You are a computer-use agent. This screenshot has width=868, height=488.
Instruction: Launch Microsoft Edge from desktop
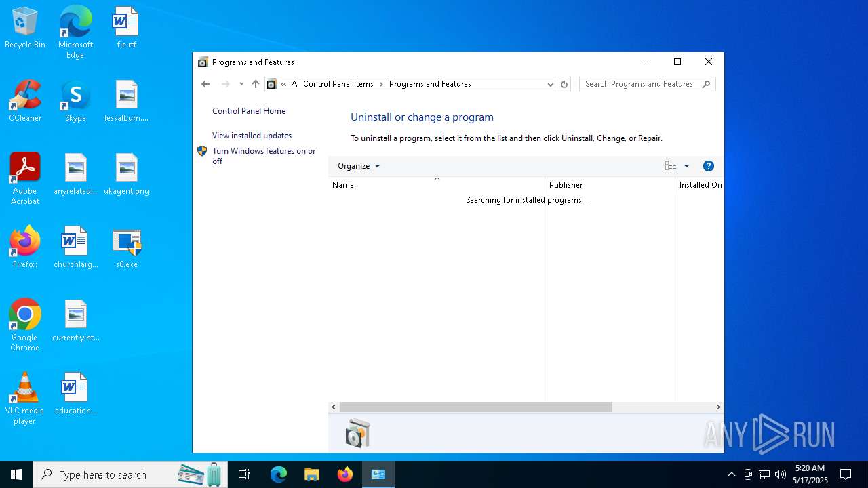coord(75,33)
